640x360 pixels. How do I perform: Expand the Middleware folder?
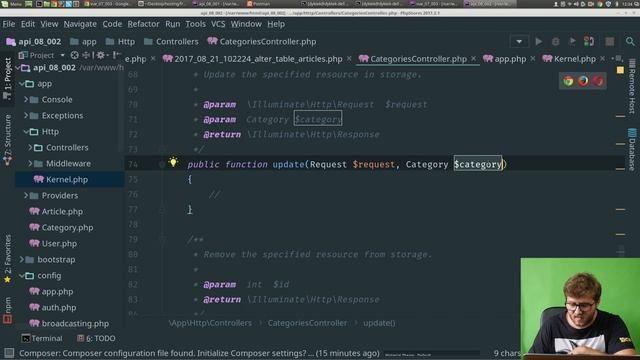tap(30, 163)
